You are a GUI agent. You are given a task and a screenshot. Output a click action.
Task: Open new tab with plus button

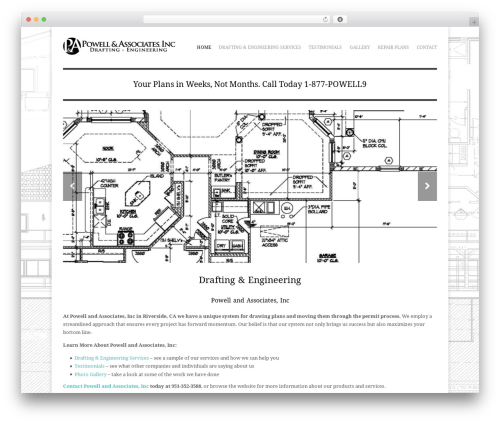pyautogui.click(x=474, y=22)
